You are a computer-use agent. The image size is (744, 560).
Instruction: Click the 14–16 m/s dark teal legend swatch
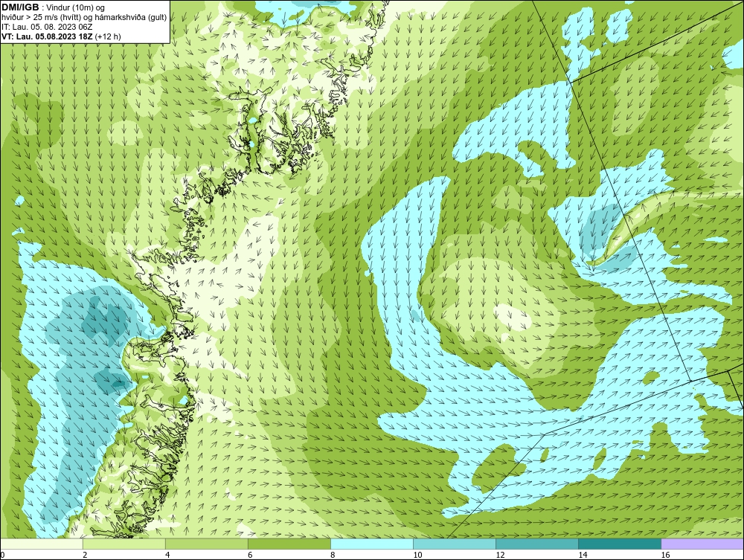[x=619, y=544]
